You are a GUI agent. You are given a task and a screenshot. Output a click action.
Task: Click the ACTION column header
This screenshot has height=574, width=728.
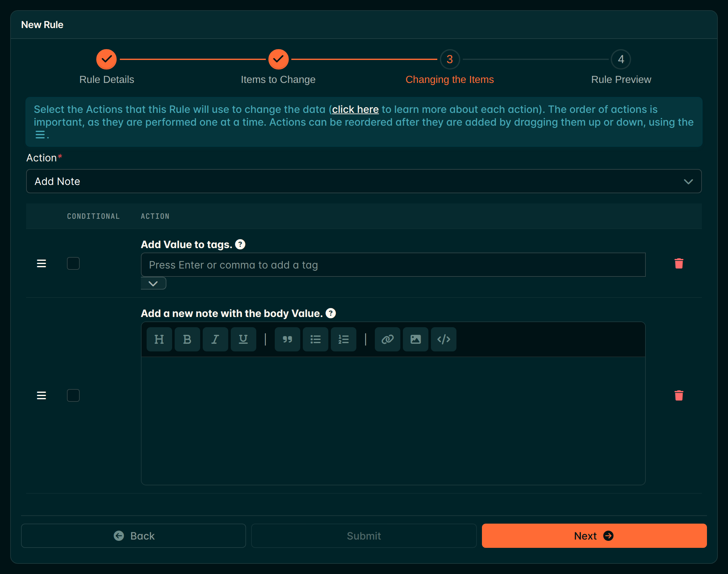[155, 216]
